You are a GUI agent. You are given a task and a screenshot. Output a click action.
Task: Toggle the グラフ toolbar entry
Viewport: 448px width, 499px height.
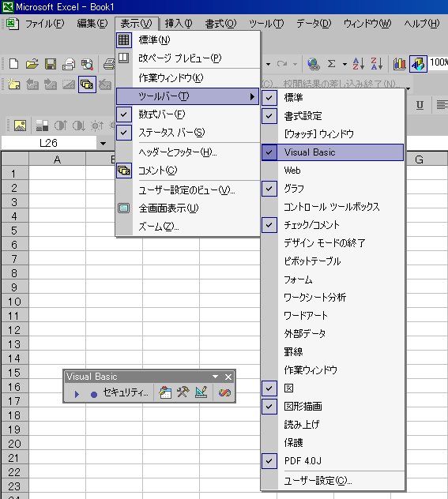click(x=333, y=189)
